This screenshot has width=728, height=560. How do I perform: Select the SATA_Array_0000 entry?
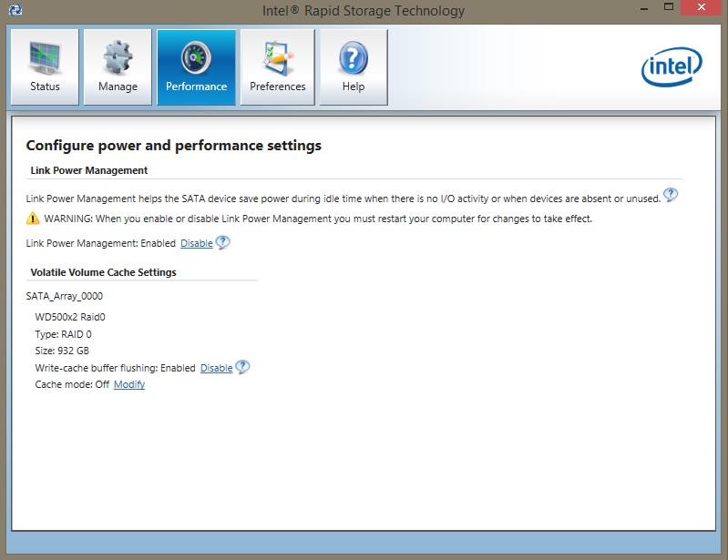click(x=65, y=296)
